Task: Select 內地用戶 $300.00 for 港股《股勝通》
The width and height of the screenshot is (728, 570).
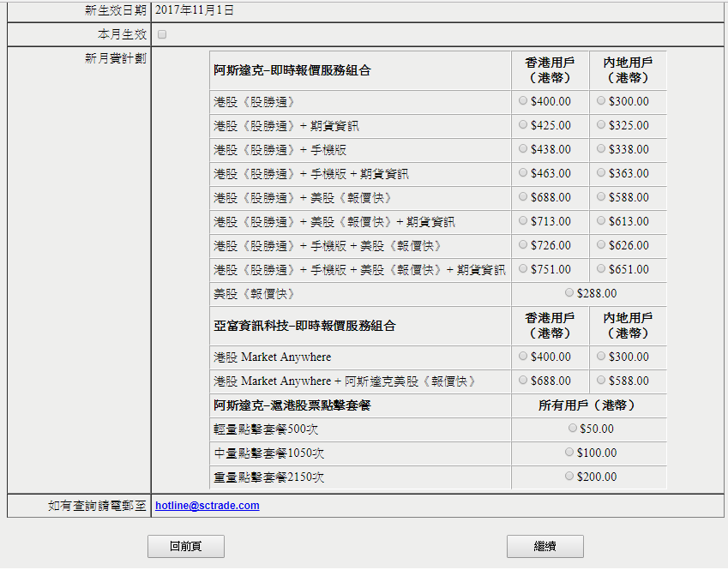Action: pos(601,101)
